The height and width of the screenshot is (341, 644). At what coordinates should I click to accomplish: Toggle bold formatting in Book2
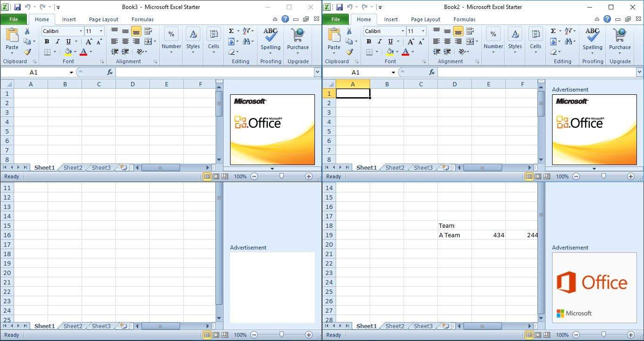click(369, 42)
